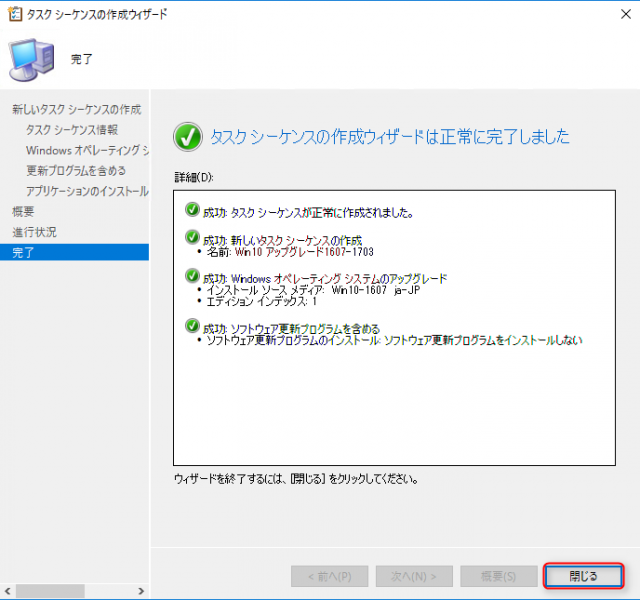Go to the Windows オペレーティング システム step

click(x=87, y=150)
